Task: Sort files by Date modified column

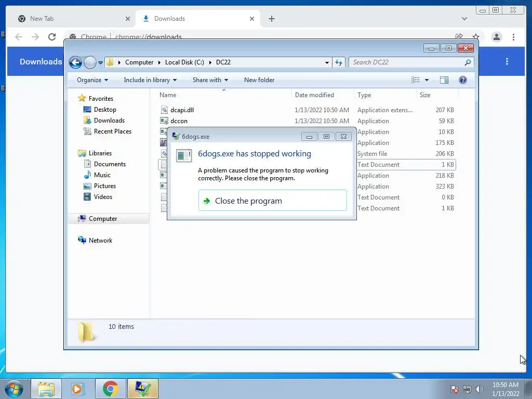Action: pyautogui.click(x=322, y=95)
